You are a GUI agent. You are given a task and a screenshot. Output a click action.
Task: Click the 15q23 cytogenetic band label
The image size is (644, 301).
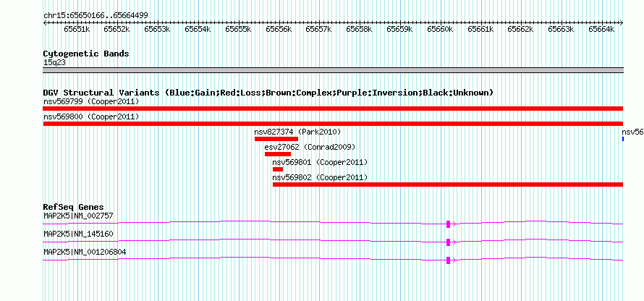(x=54, y=63)
